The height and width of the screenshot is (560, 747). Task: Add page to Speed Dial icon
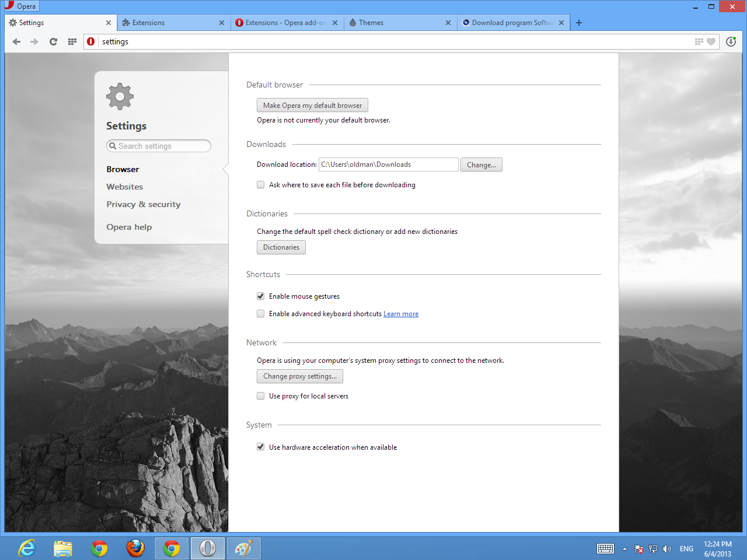[699, 41]
